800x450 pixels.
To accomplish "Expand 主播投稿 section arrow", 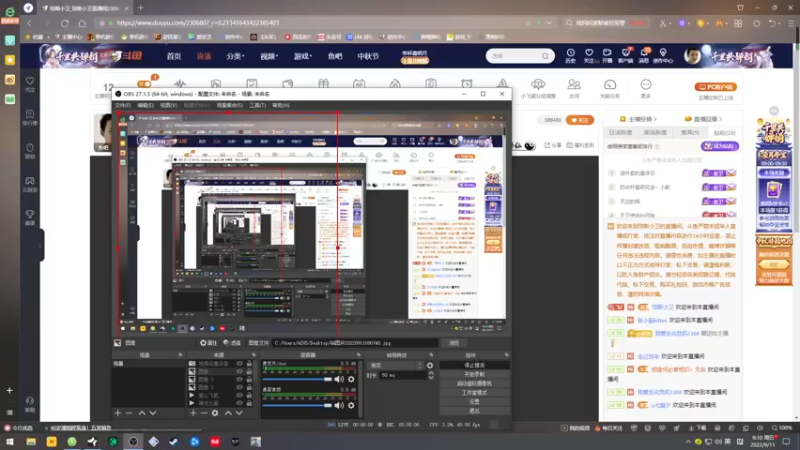I will coord(655,119).
